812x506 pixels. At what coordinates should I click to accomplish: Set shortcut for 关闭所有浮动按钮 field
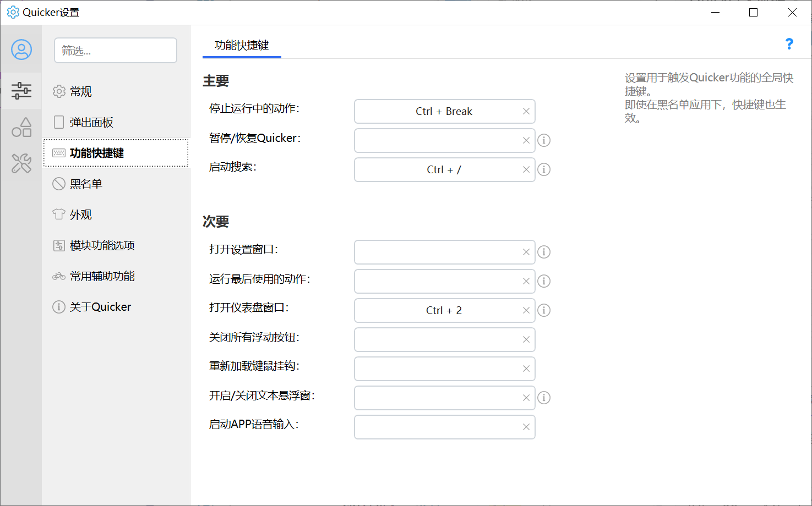[x=445, y=339]
